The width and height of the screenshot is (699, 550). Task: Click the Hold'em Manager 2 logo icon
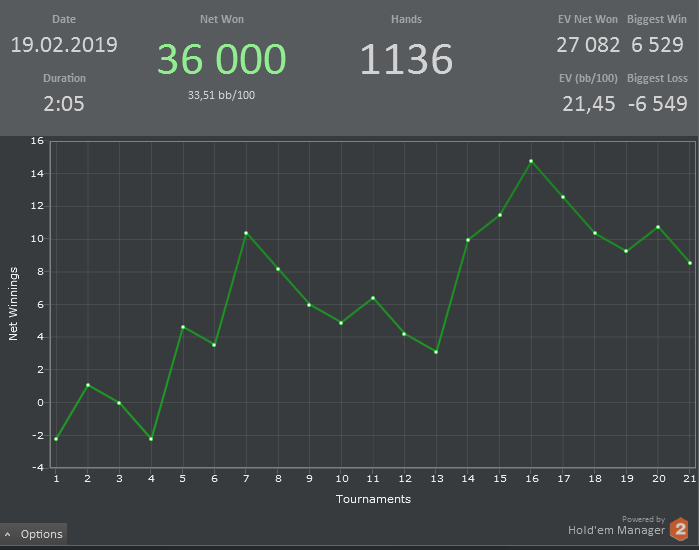pyautogui.click(x=680, y=529)
